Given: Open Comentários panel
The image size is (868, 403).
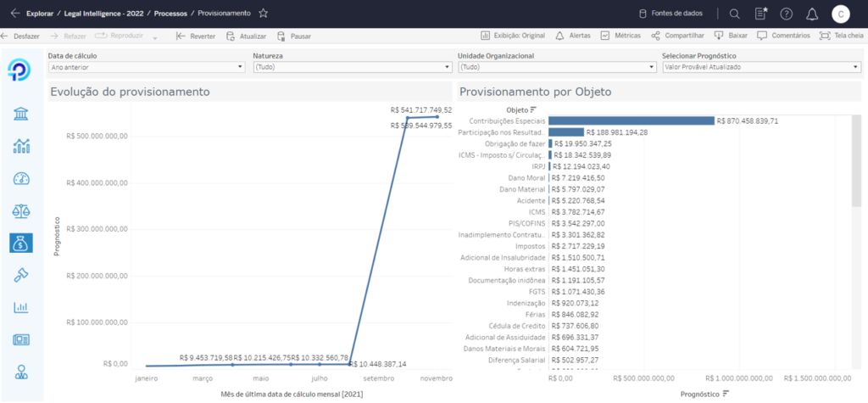Looking at the screenshot, I should click(x=784, y=36).
